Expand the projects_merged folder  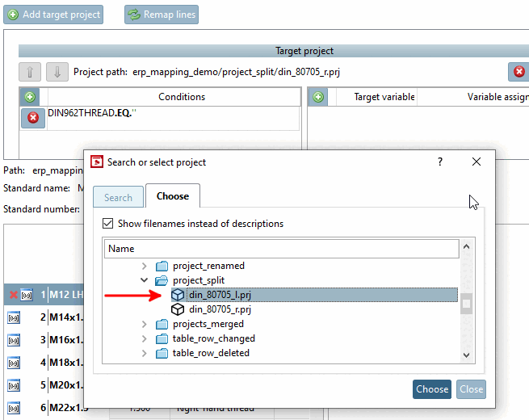(x=145, y=324)
